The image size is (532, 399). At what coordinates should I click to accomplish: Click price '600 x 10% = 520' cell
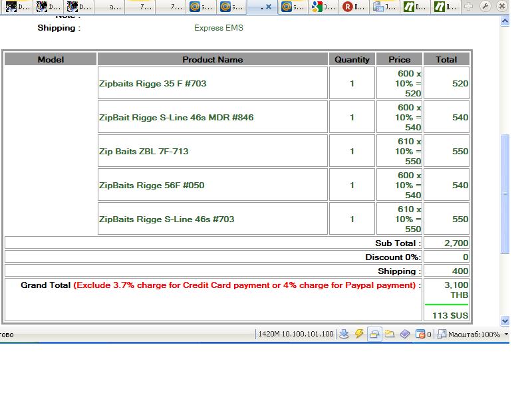point(400,83)
